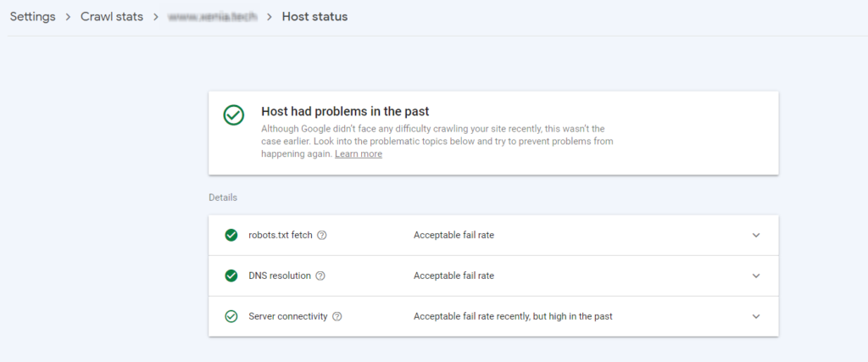Click help icon next to Server connectivity

coord(337,316)
